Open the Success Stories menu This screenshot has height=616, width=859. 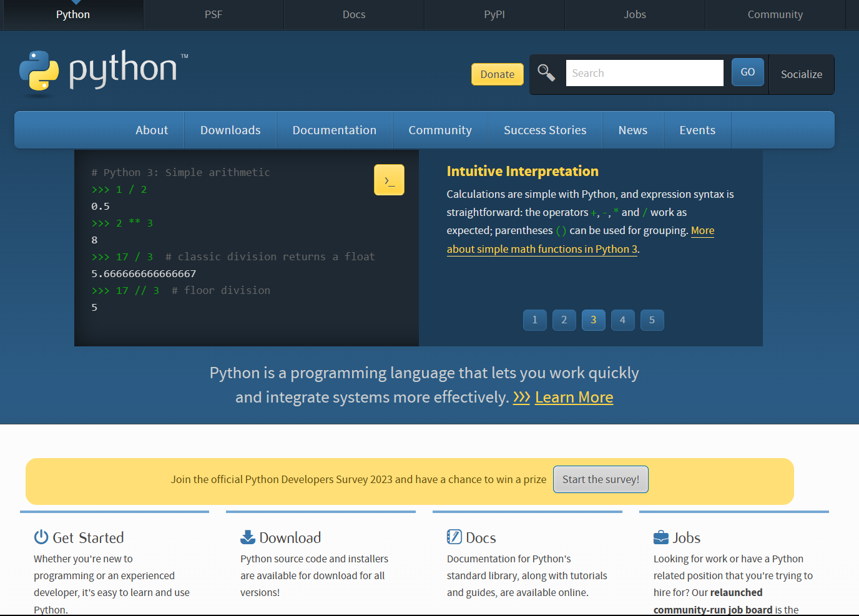coord(545,130)
